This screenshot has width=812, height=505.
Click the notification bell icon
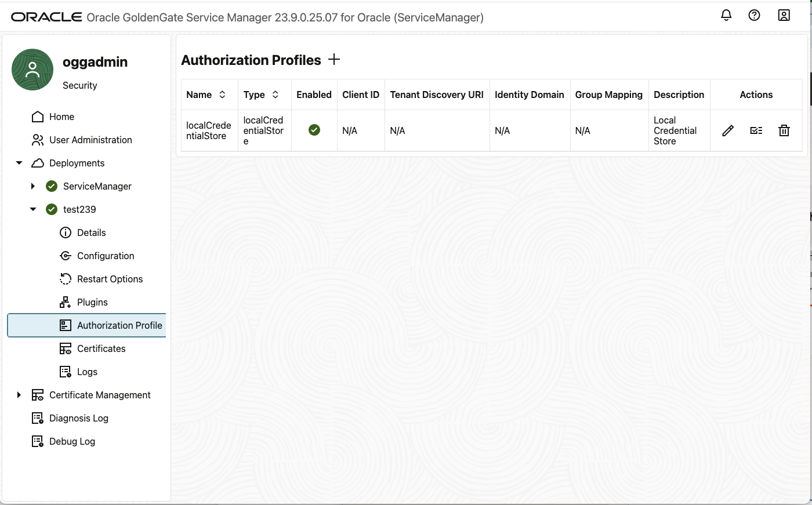point(726,15)
